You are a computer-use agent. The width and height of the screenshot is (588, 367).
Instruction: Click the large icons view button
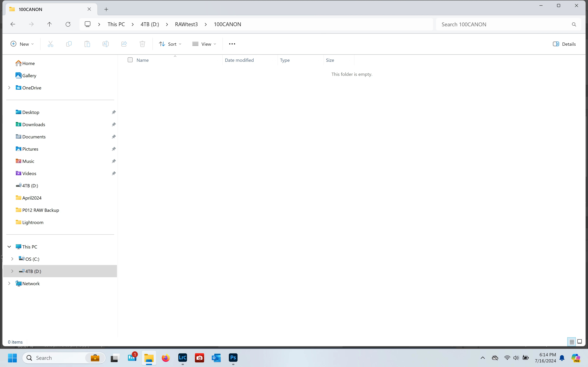tap(579, 341)
